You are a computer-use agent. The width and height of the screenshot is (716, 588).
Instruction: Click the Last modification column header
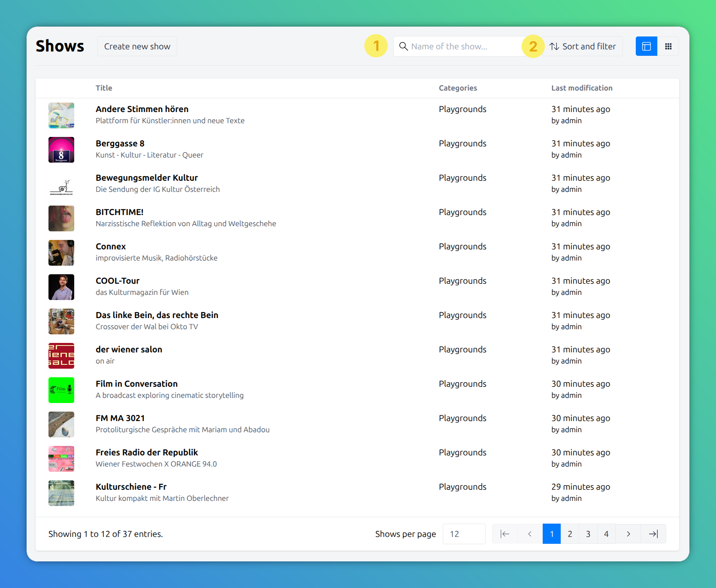[582, 88]
